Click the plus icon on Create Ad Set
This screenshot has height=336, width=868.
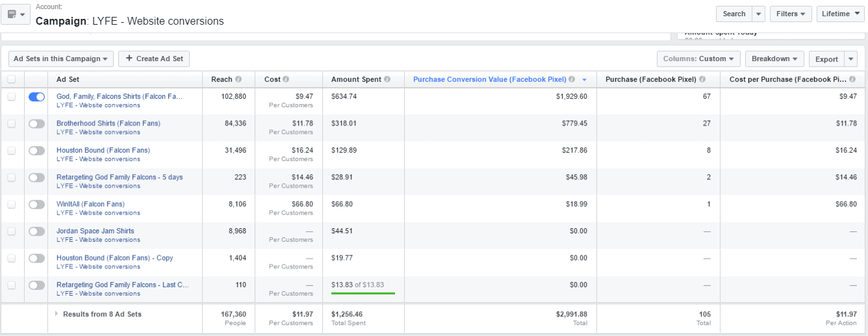click(129, 58)
